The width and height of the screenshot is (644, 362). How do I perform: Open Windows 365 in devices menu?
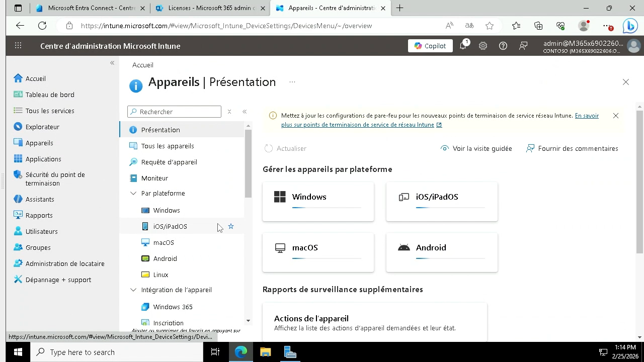pos(182,307)
